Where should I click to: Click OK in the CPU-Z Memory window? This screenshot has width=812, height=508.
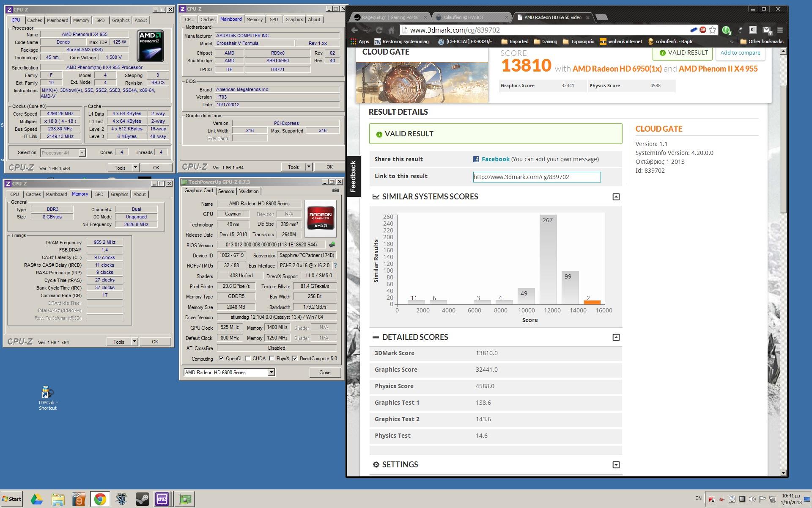[155, 342]
